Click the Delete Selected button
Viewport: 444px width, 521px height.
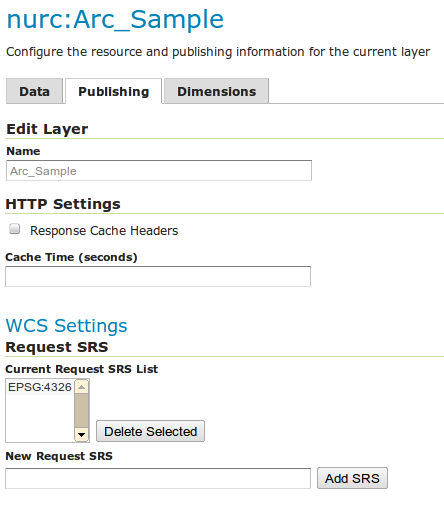150,431
